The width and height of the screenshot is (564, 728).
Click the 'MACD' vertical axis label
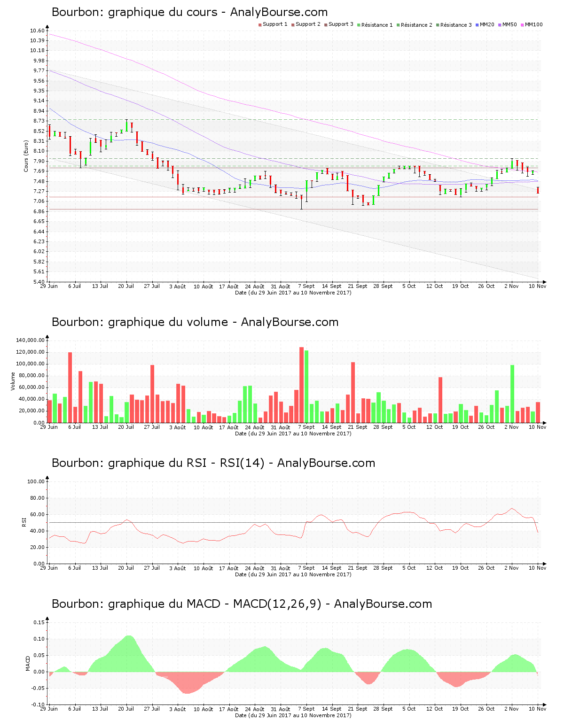[28, 663]
